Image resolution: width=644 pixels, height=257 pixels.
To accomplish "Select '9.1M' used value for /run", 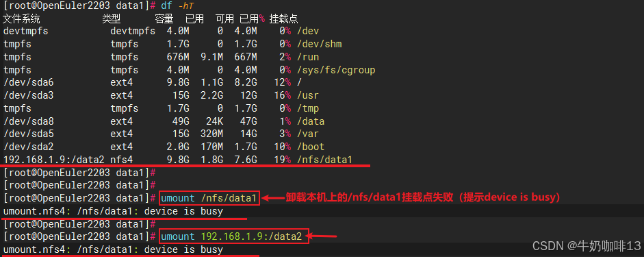I will (212, 57).
